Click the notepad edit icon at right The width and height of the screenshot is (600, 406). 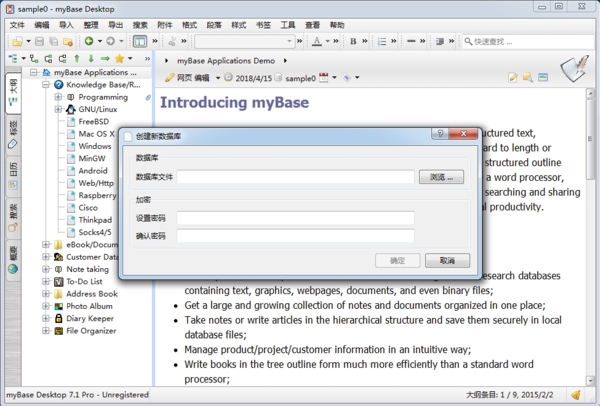point(513,77)
